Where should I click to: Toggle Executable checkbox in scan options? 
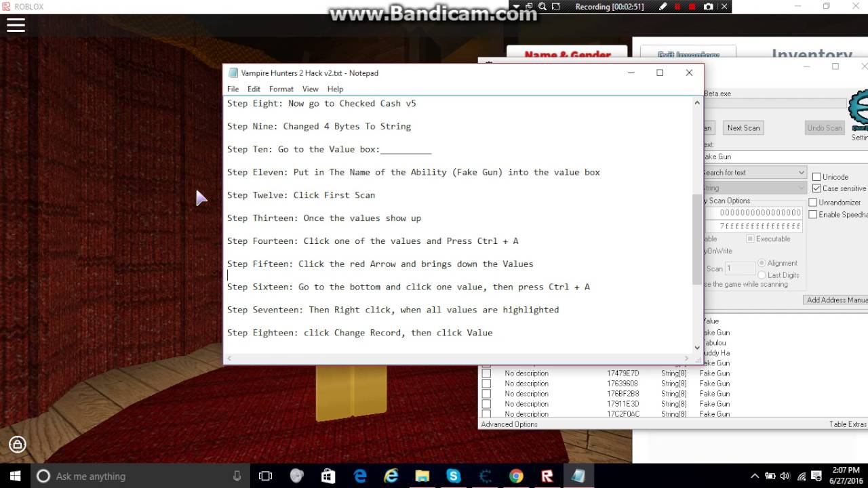pyautogui.click(x=750, y=239)
